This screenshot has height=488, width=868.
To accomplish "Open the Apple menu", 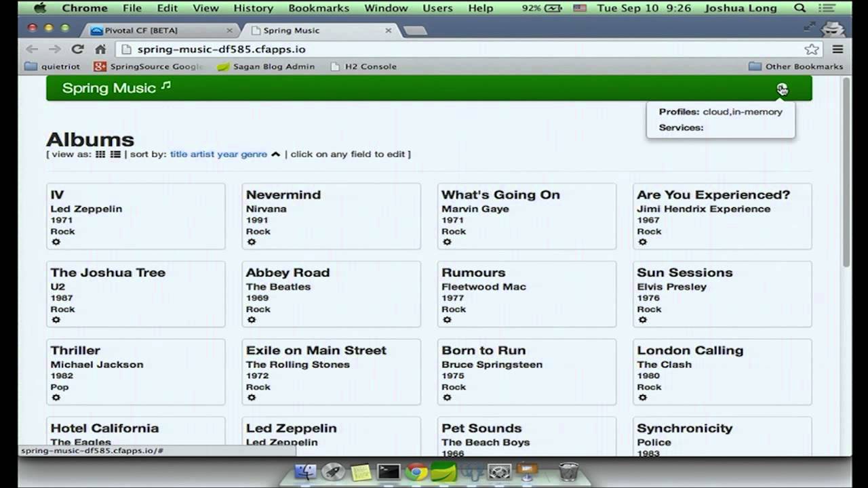I will (x=39, y=8).
